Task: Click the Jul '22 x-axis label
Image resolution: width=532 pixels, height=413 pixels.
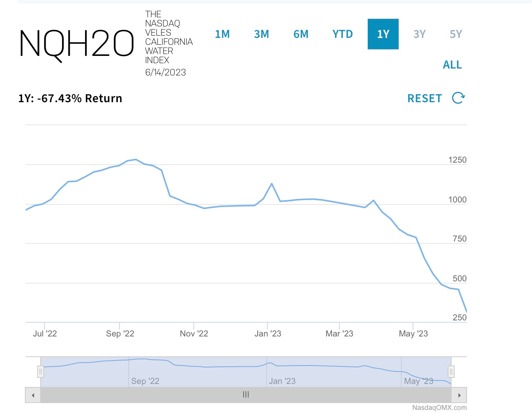Action: 45,334
